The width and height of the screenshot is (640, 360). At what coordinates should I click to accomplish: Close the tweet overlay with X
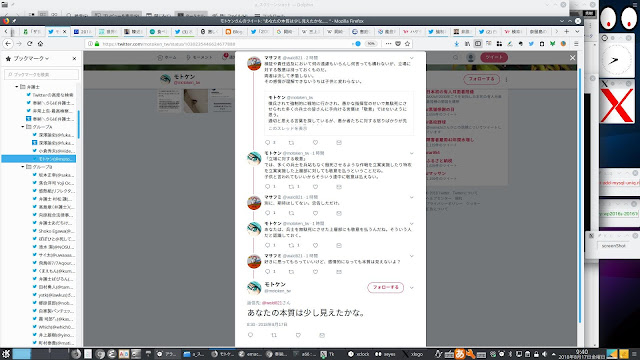tap(572, 58)
